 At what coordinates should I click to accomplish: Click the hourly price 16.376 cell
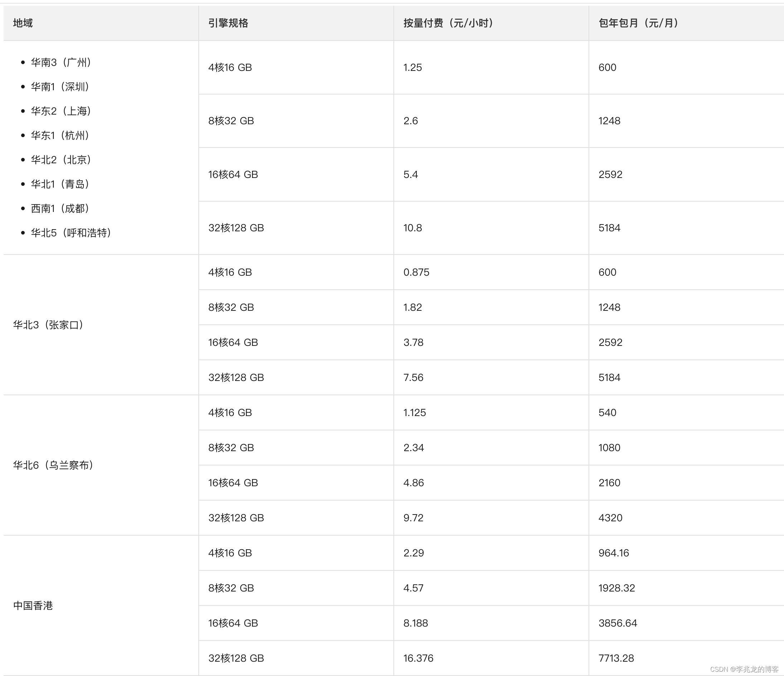pyautogui.click(x=418, y=658)
